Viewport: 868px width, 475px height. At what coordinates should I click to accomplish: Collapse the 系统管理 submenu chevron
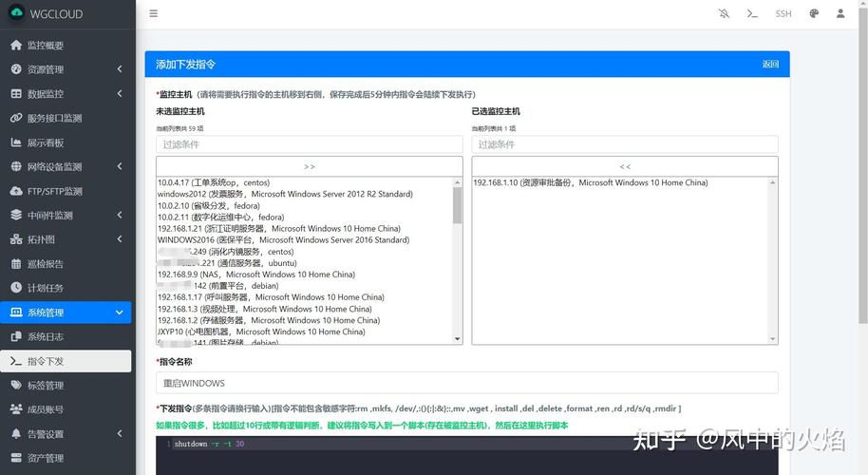[120, 313]
